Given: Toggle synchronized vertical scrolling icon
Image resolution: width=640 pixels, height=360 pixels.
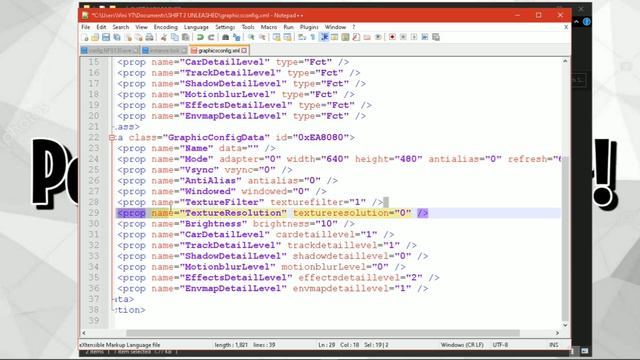Looking at the screenshot, I should 276,37.
